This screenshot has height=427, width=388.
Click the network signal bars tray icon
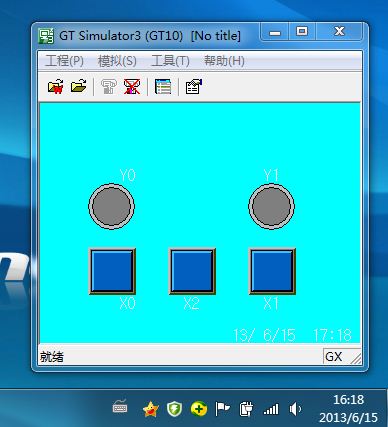[271, 409]
